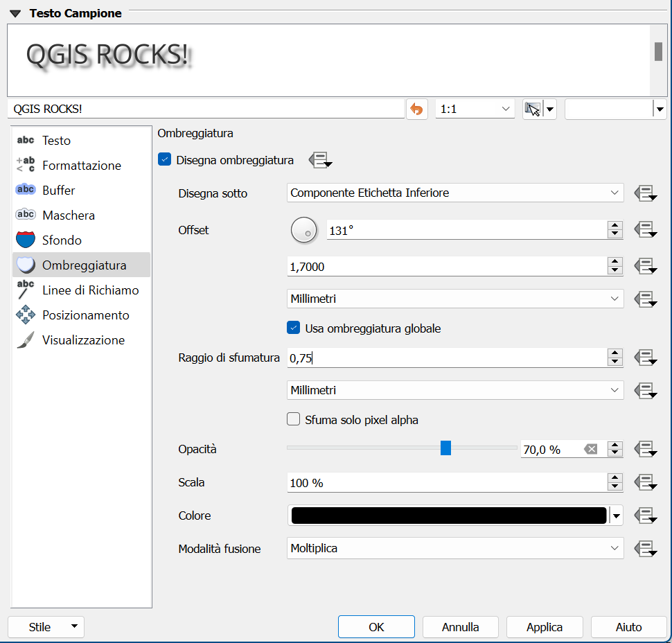Open data-defined override for offset units Millimetri
The width and height of the screenshot is (672, 643).
646,299
